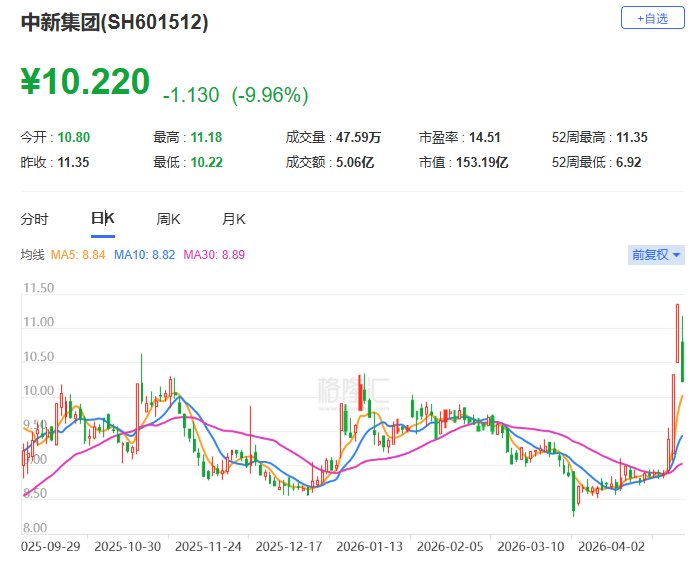Click the MA5: 8.84 legend label
The width and height of the screenshot is (696, 561).
click(78, 255)
